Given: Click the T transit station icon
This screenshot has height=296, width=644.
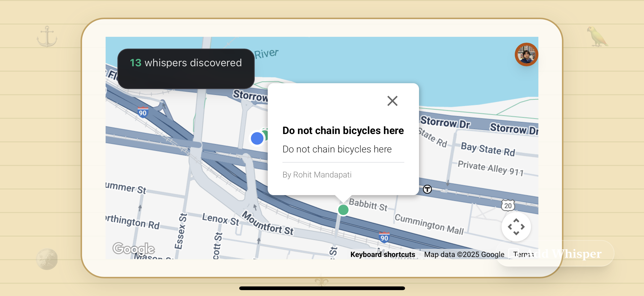Looking at the screenshot, I should tap(427, 189).
